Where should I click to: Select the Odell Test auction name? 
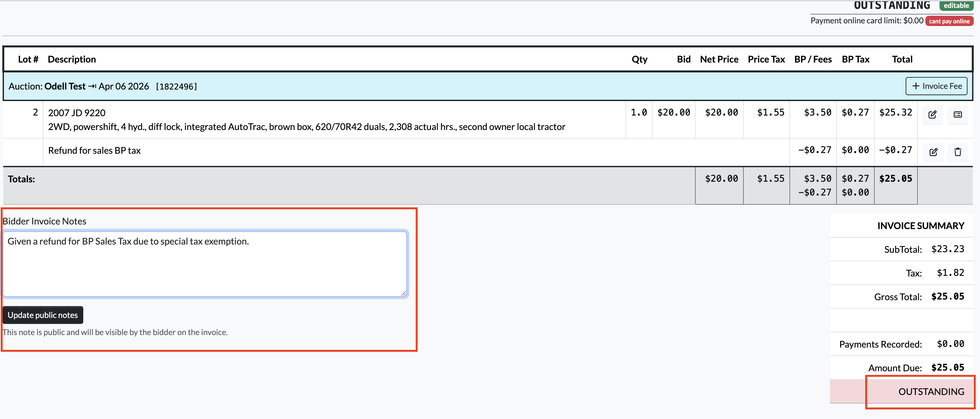click(x=65, y=86)
